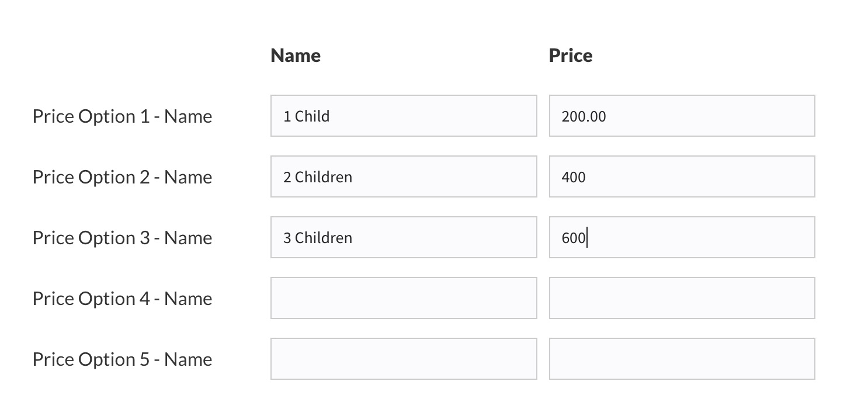The width and height of the screenshot is (868, 395).
Task: Click the Price column header
Action: click(x=571, y=56)
